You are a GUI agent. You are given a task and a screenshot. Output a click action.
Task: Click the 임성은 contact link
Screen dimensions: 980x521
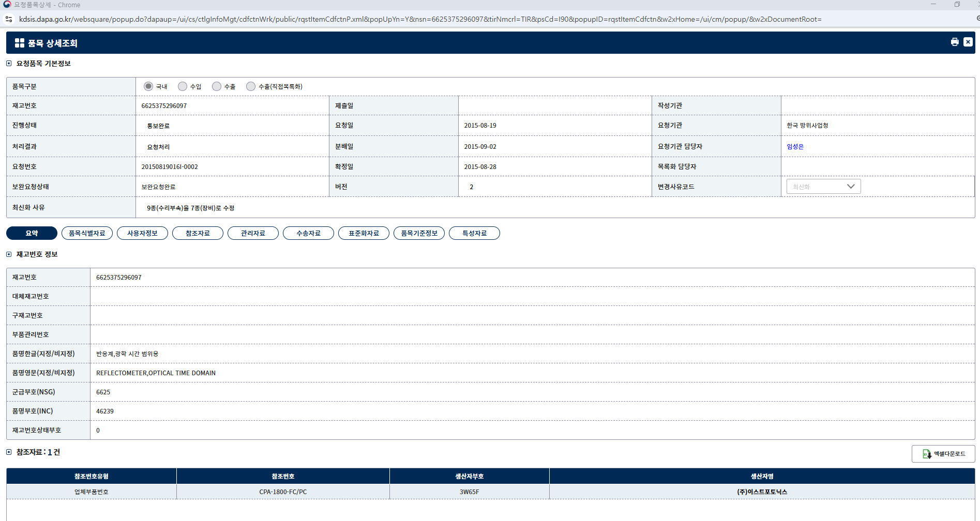795,147
